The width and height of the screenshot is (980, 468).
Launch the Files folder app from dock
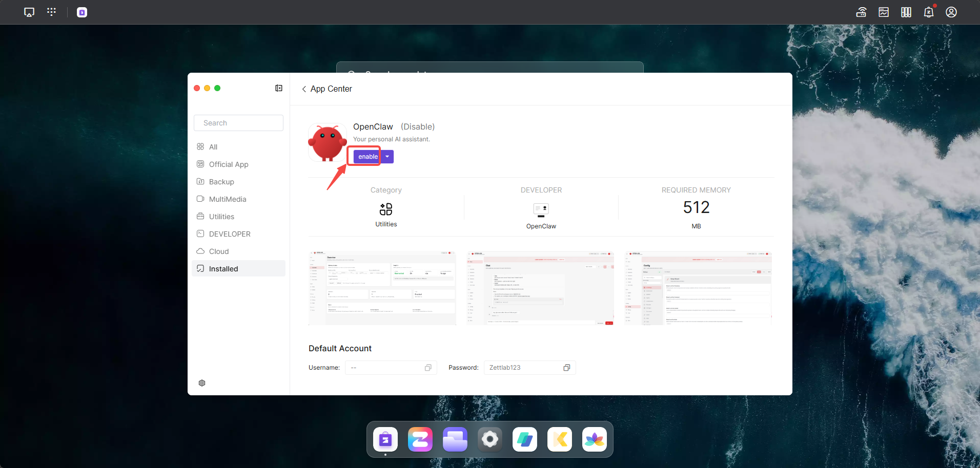pos(455,439)
